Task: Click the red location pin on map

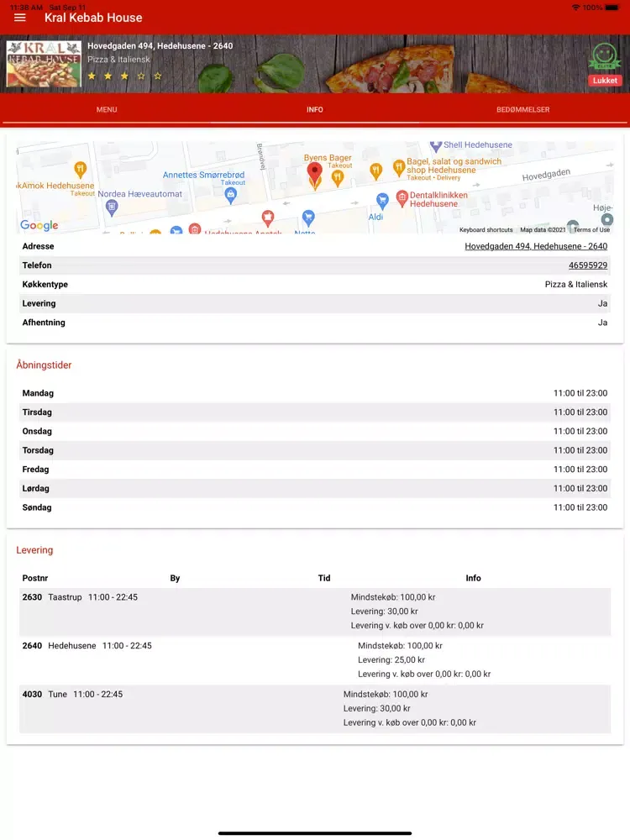Action: (x=314, y=174)
